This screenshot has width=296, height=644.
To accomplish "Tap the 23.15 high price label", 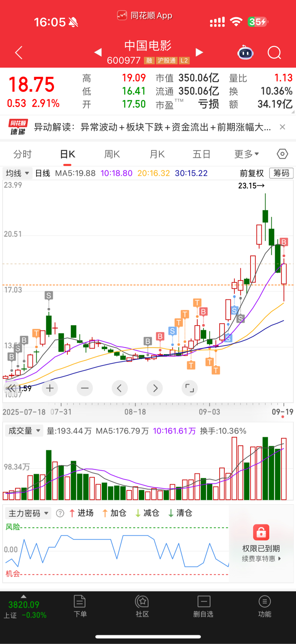I will 251,186.
